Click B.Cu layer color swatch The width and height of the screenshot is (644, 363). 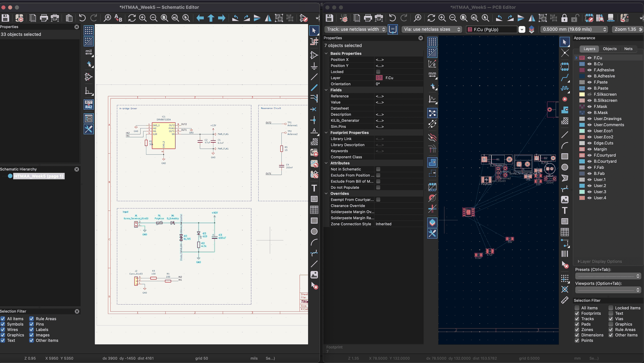tap(582, 64)
